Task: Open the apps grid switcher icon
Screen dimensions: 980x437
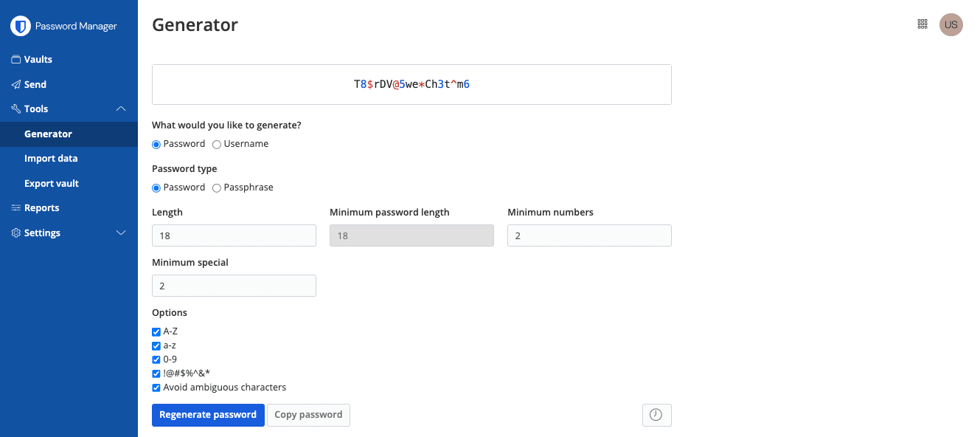Action: coord(922,24)
